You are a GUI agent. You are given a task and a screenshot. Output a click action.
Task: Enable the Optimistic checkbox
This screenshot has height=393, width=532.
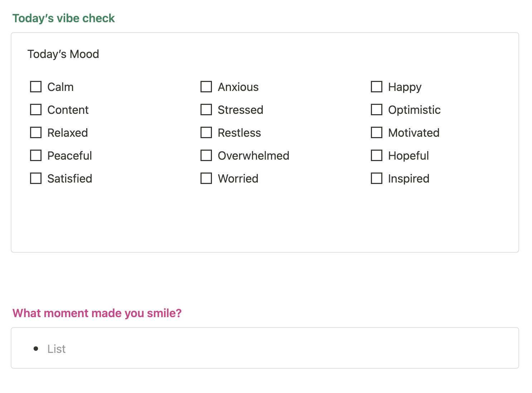pyautogui.click(x=377, y=110)
